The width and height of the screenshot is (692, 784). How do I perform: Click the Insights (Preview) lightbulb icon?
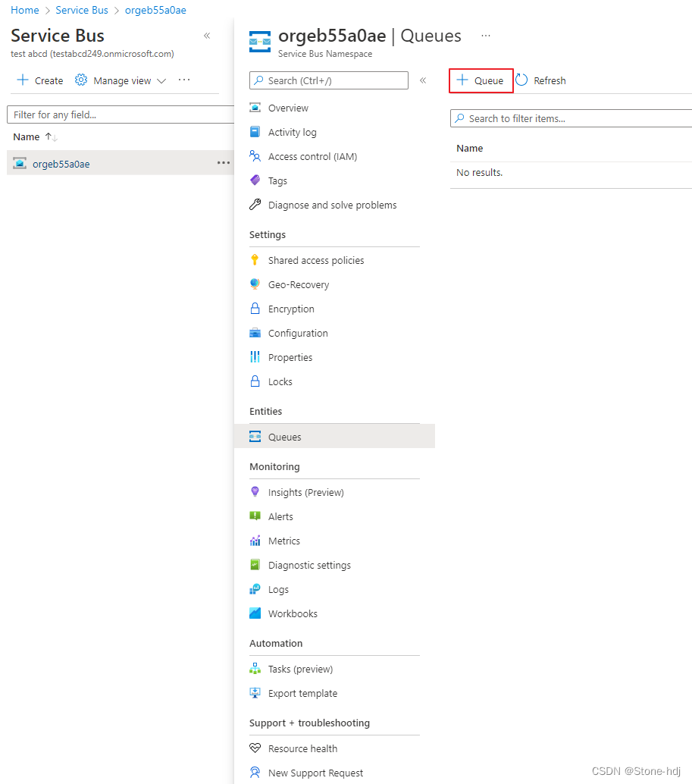[255, 491]
